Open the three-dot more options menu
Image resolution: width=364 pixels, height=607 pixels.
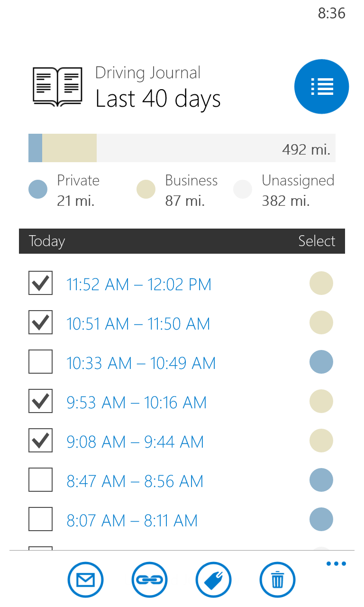(x=336, y=564)
